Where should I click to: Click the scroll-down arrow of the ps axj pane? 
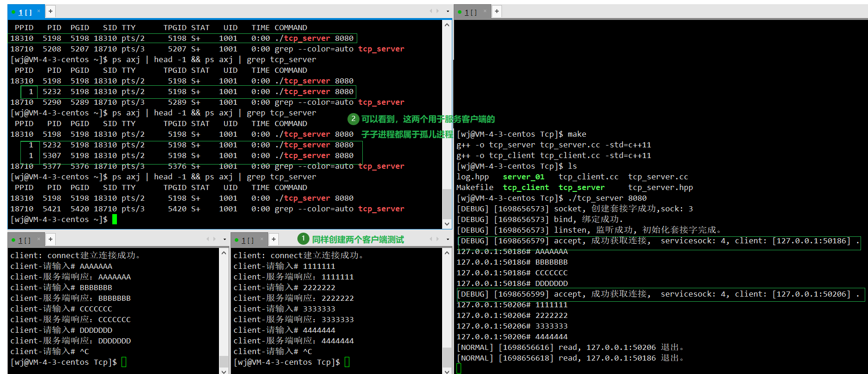pos(447,224)
